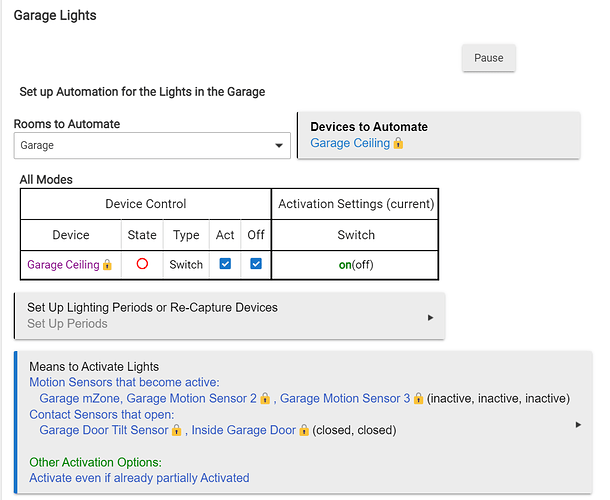Toggle the Off checkbox for Garage Ceiling
This screenshot has height=500, width=610.
256,264
